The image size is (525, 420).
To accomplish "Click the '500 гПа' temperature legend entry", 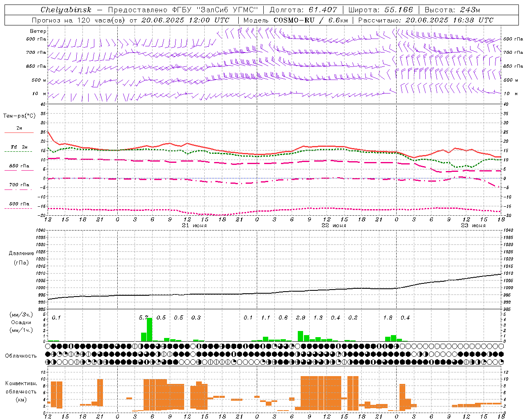I will [x=19, y=204].
